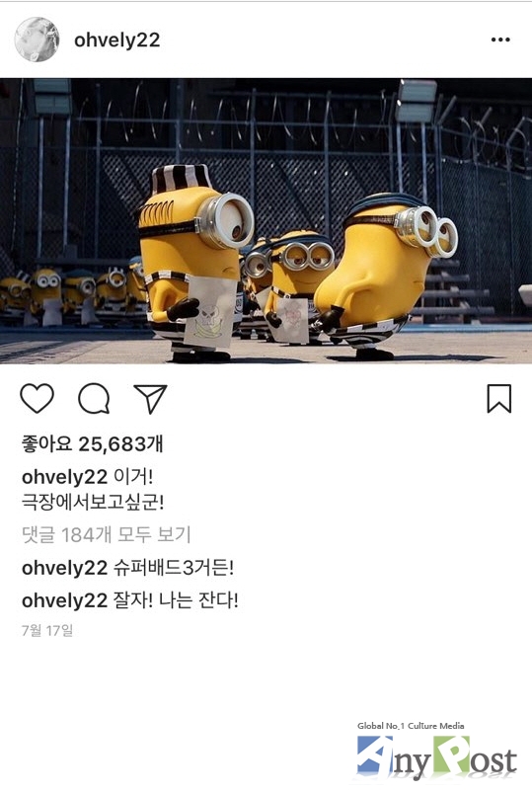Open the three-dot more options menu
The height and width of the screenshot is (793, 532).
point(500,40)
